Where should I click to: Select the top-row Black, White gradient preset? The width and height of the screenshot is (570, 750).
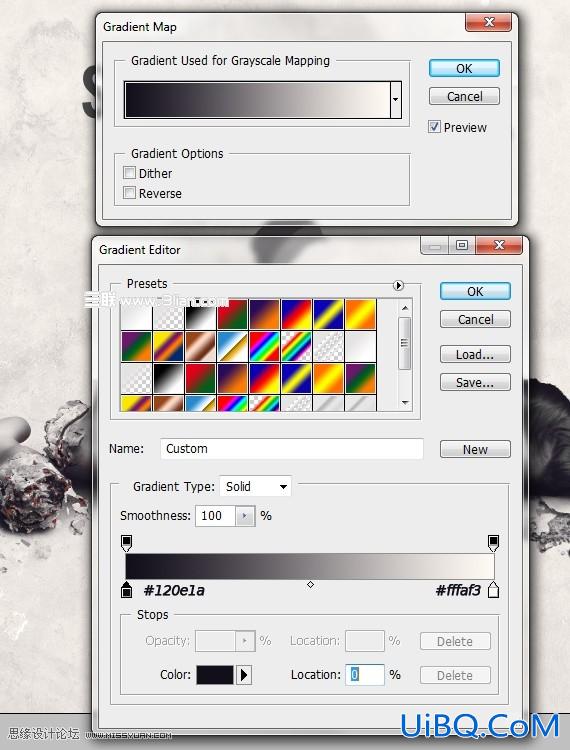(x=200, y=315)
